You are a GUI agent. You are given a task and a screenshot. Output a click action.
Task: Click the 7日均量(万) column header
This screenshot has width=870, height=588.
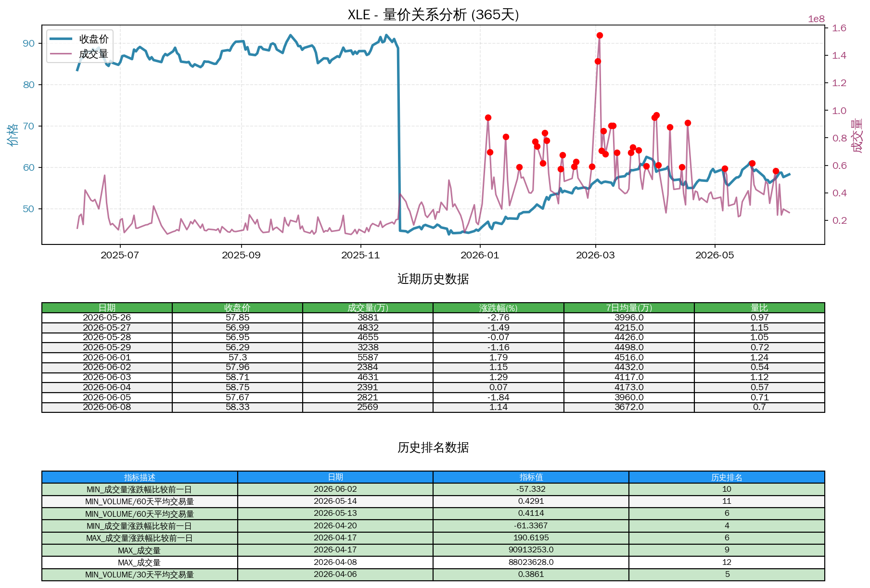tap(629, 308)
